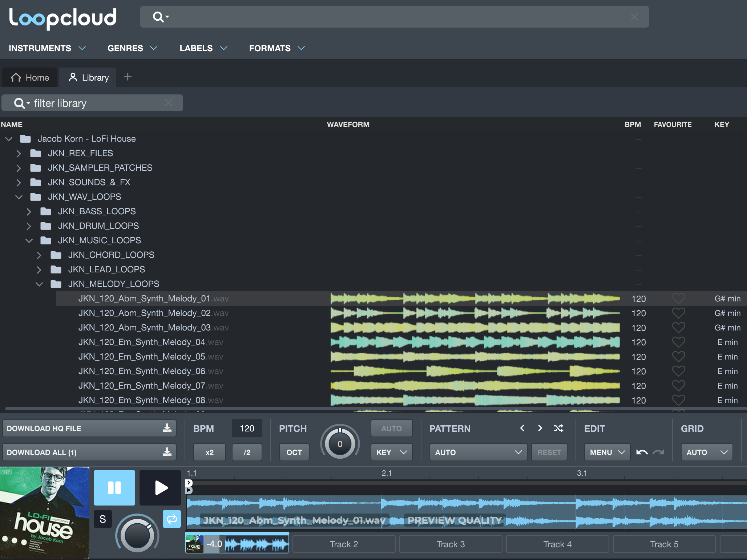This screenshot has height=560, width=747.
Task: Favourite JKN_120_Abm_Synth_Melody_01.wav with the heart
Action: click(678, 299)
